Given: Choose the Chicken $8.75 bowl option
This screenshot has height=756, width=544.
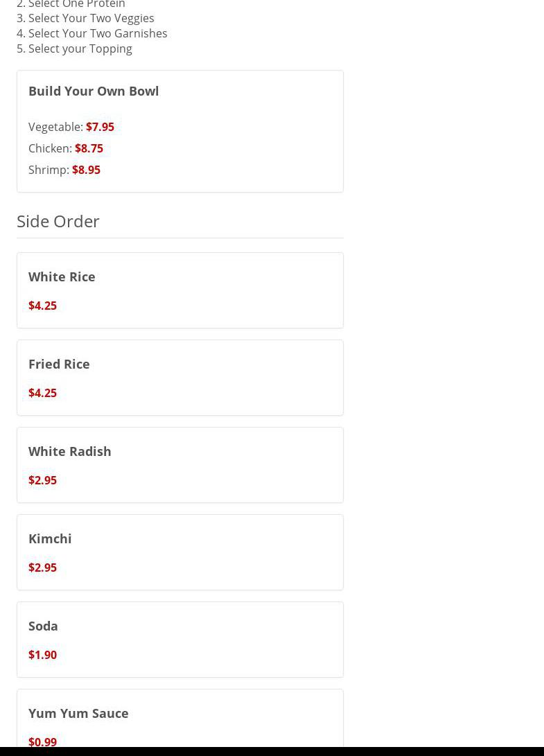Looking at the screenshot, I should (89, 148).
